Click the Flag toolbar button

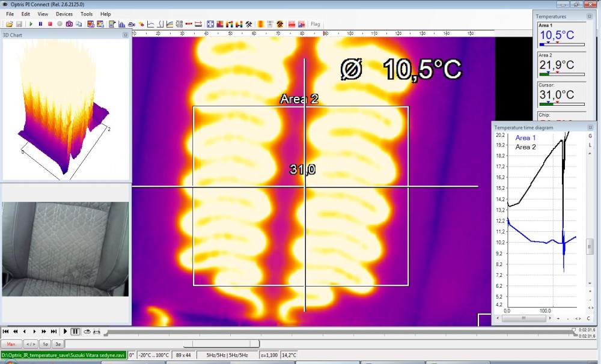[315, 24]
